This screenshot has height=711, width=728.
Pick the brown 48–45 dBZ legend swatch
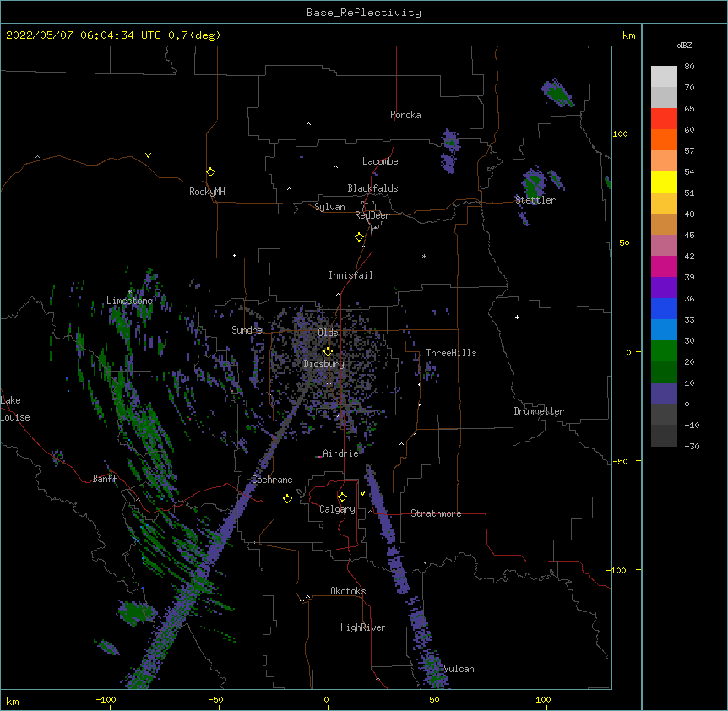[664, 224]
